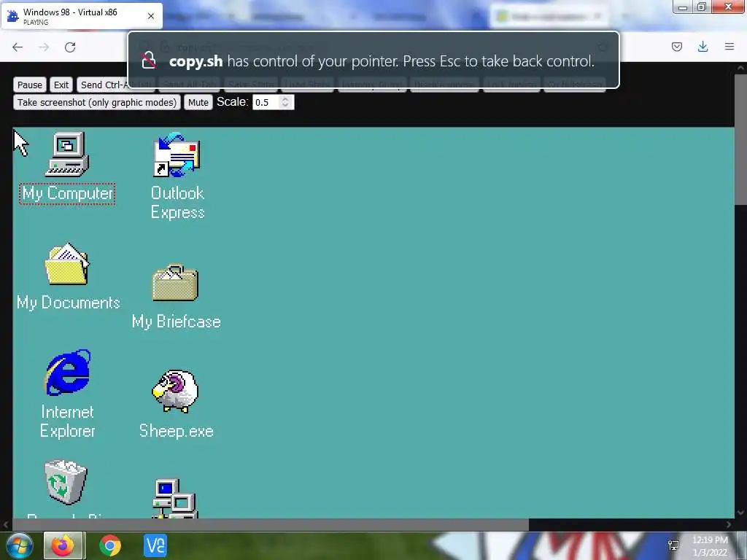Click the My Briefcase label text
This screenshot has width=747, height=560.
[x=176, y=322]
